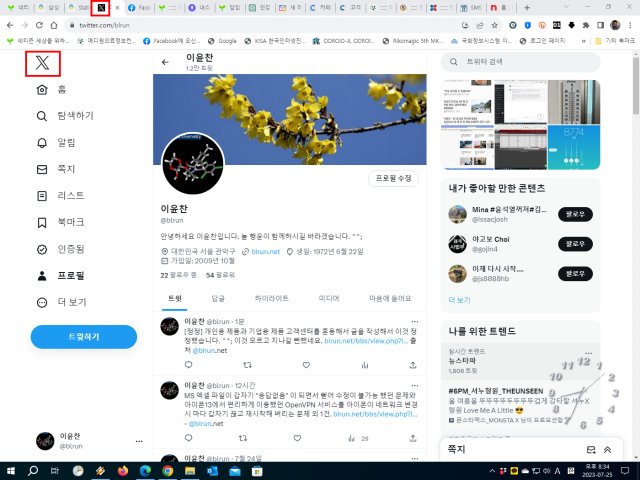
Task: Click the 프로필 수정 button
Action: [393, 178]
